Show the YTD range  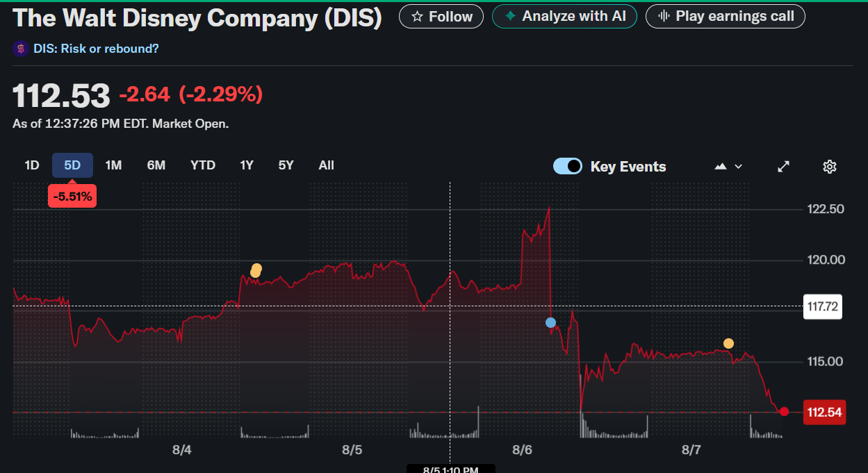click(x=203, y=165)
